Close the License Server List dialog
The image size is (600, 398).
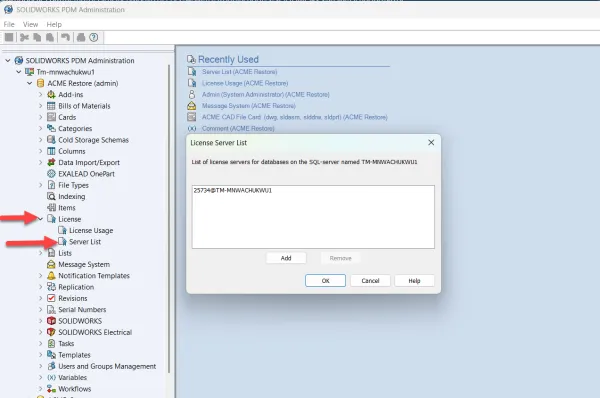pyautogui.click(x=431, y=142)
